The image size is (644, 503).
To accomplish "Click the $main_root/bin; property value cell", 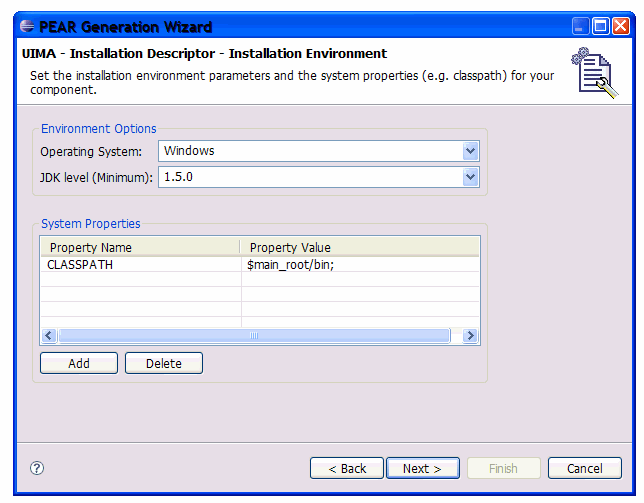I will click(290, 265).
